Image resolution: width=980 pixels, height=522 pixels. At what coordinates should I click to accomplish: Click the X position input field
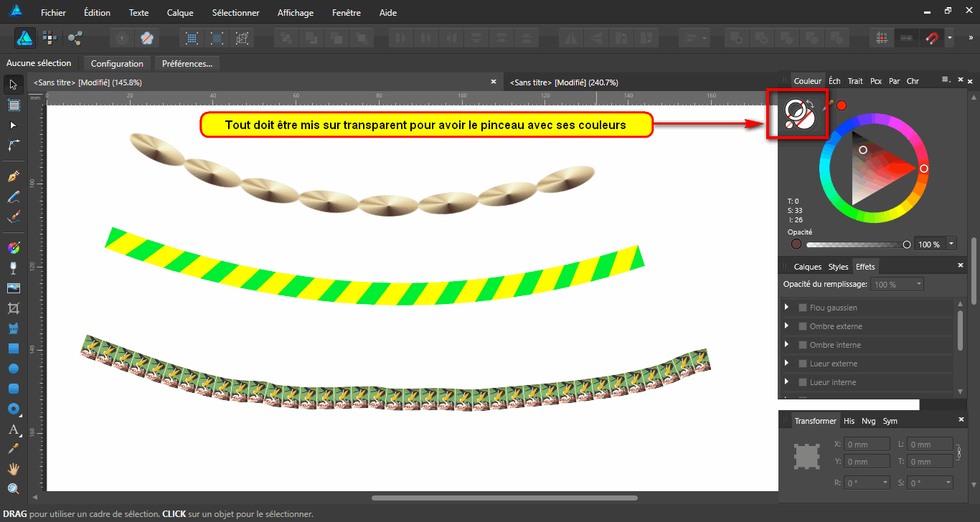(x=867, y=445)
